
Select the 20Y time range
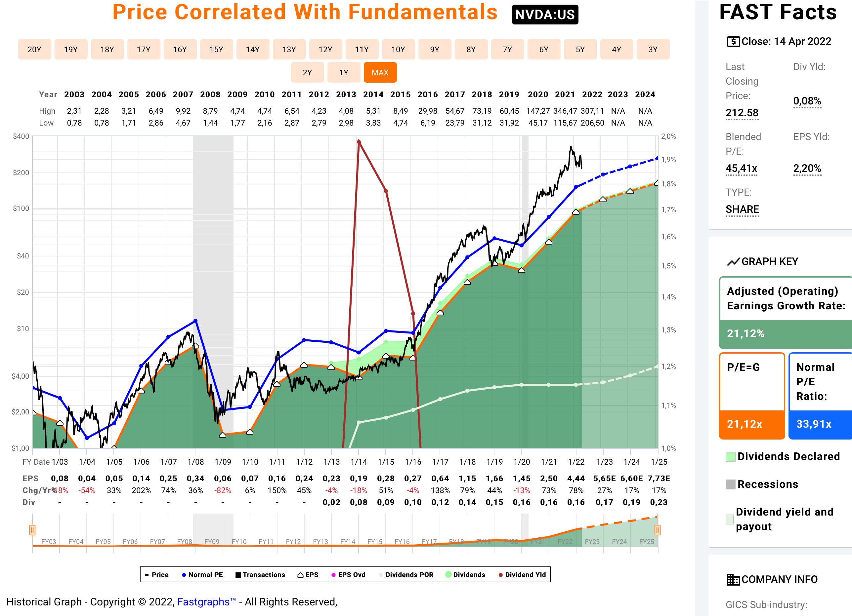tap(34, 49)
